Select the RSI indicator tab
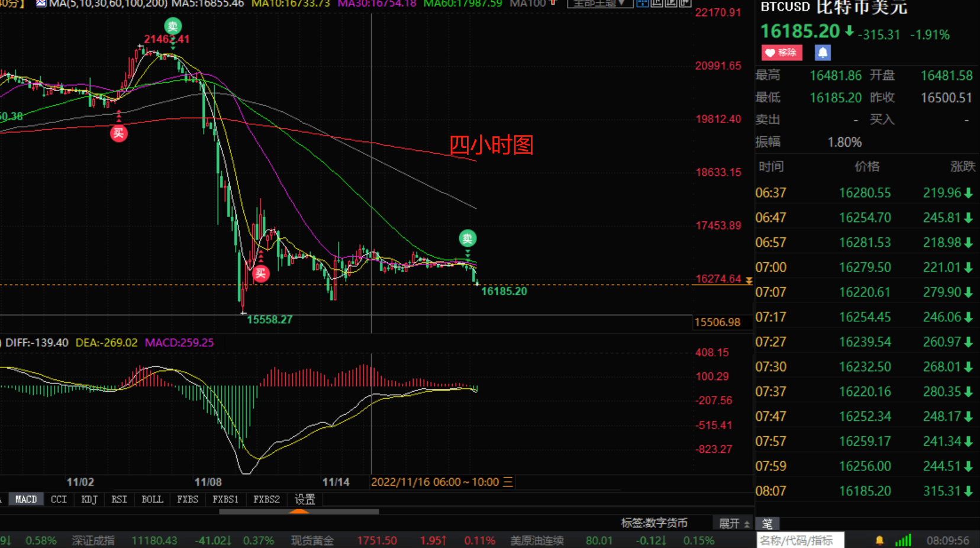This screenshot has width=980, height=548. 119,499
